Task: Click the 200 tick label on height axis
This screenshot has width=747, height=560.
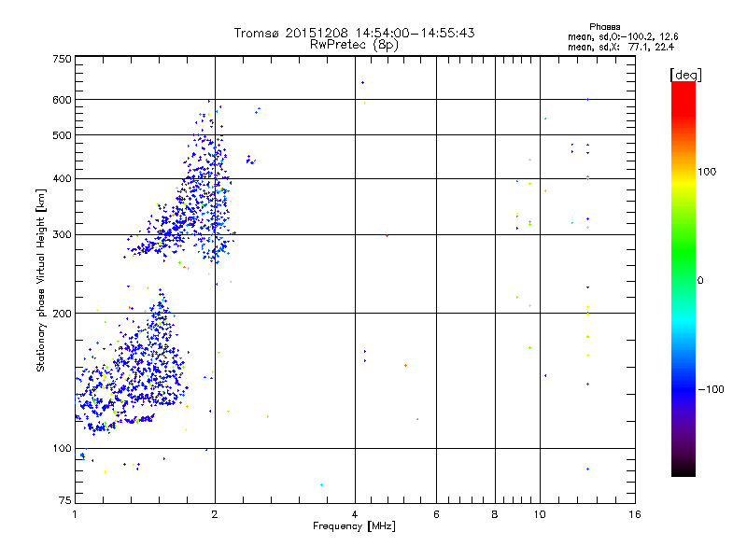Action: coord(62,314)
